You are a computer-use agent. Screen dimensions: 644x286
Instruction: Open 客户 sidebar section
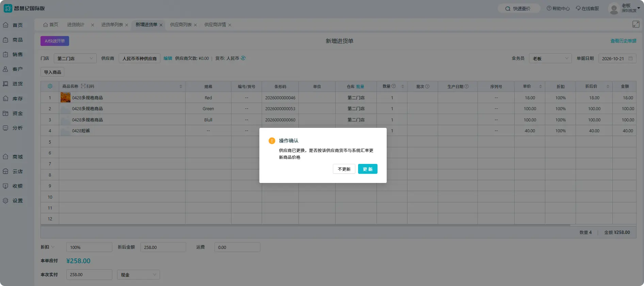13,69
